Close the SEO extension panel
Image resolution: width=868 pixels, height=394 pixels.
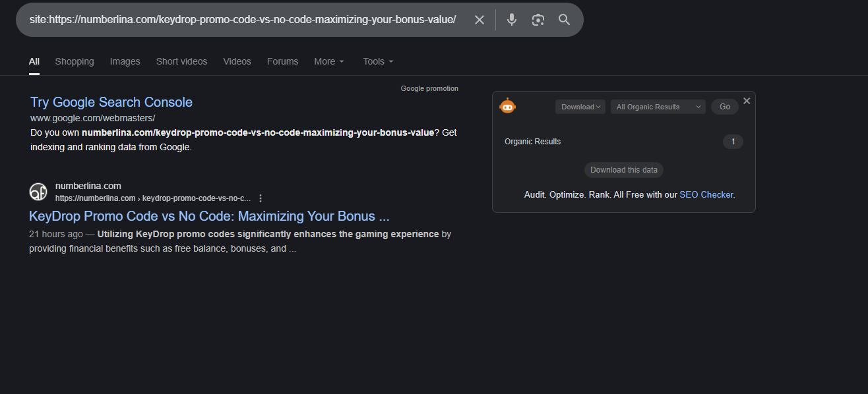click(x=747, y=101)
